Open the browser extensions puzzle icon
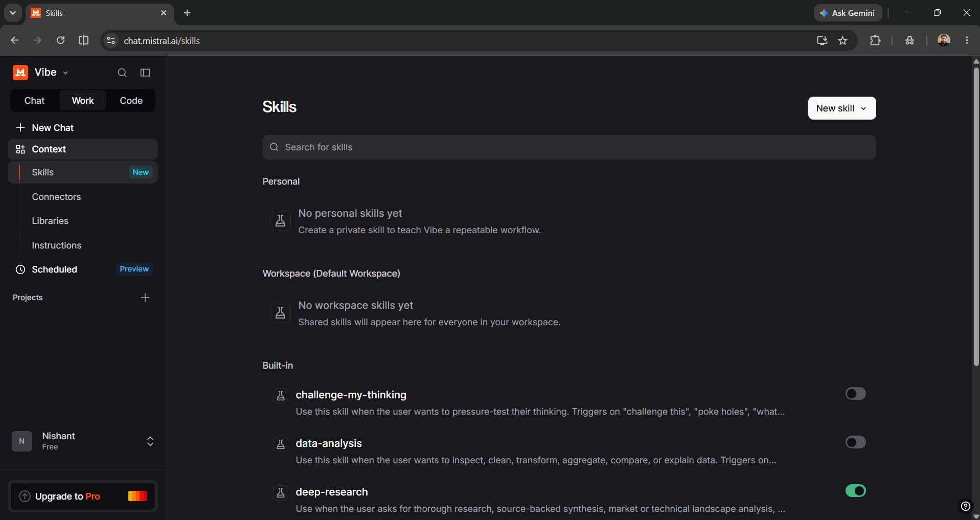Viewport: 980px width, 520px height. (x=875, y=40)
